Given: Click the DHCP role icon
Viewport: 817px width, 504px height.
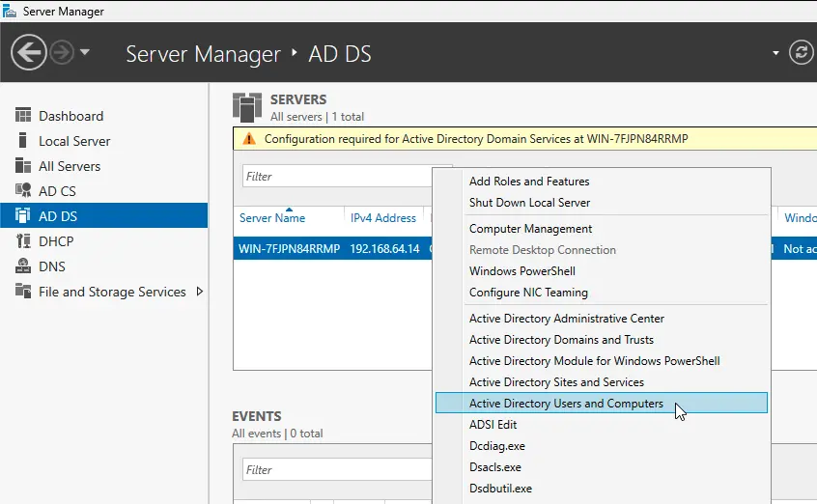Looking at the screenshot, I should (23, 241).
